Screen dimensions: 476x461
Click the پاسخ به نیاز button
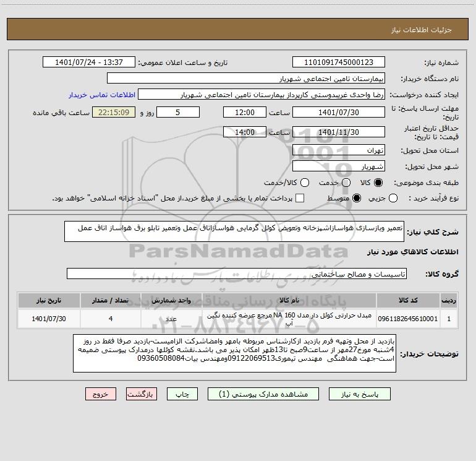coord(360,394)
